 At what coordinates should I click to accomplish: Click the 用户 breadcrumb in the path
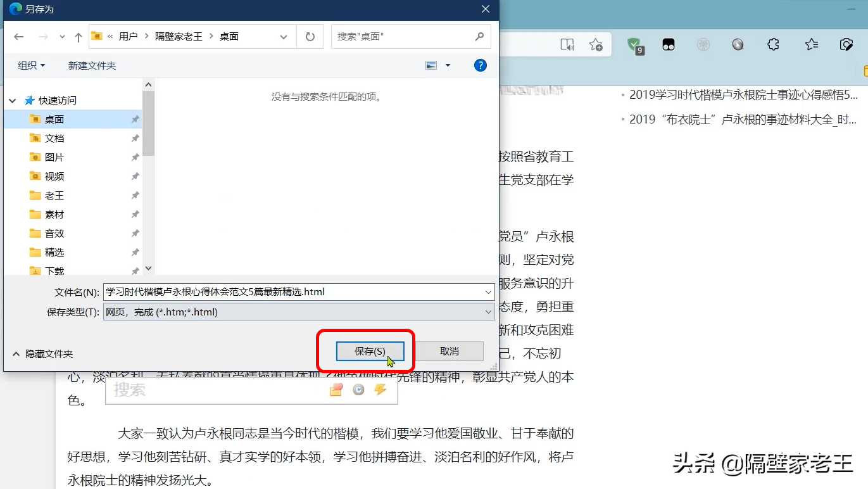(x=125, y=36)
